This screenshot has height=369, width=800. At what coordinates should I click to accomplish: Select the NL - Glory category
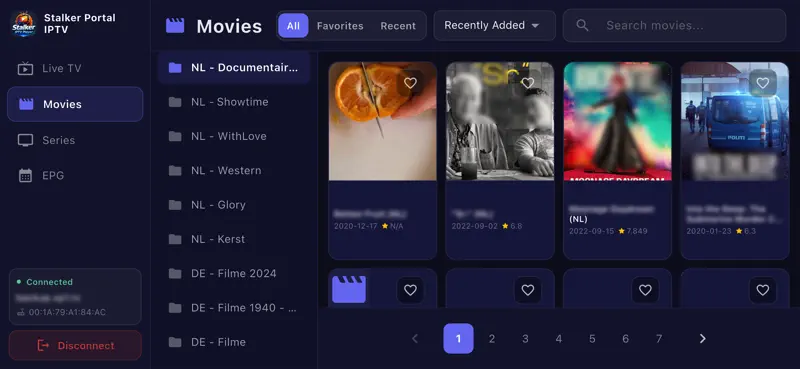click(x=234, y=205)
